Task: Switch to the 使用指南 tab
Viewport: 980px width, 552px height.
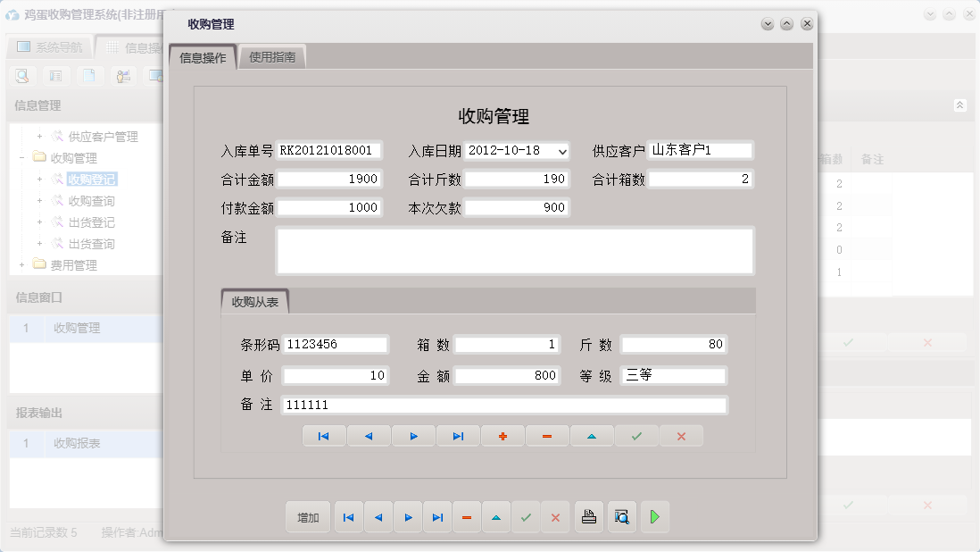Action: 271,55
